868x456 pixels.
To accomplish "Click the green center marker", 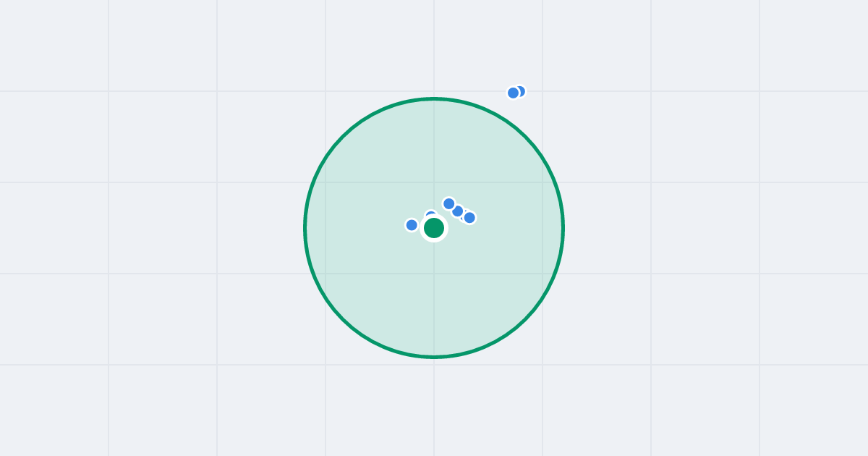I will 434,228.
